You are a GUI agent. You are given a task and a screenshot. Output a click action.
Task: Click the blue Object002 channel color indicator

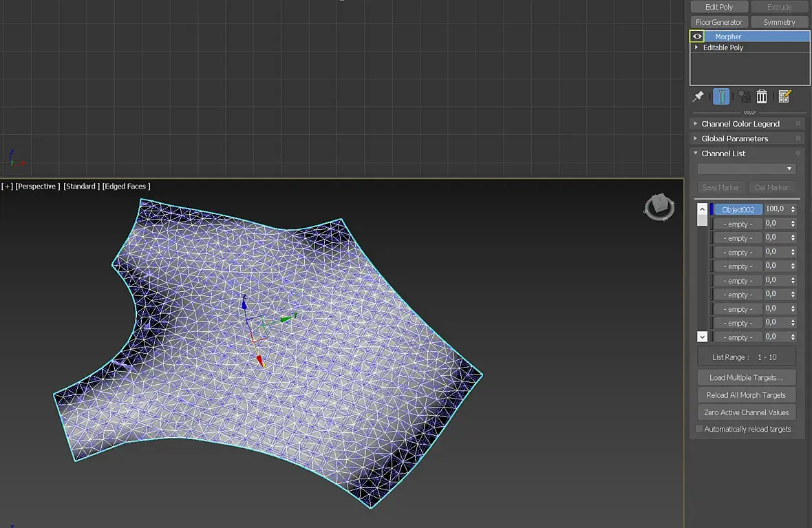click(x=712, y=209)
